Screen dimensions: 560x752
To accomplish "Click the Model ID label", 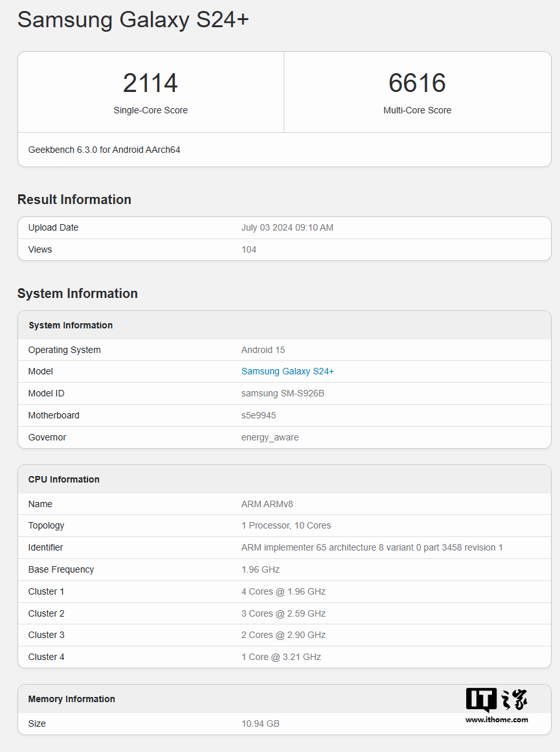I will coord(46,393).
